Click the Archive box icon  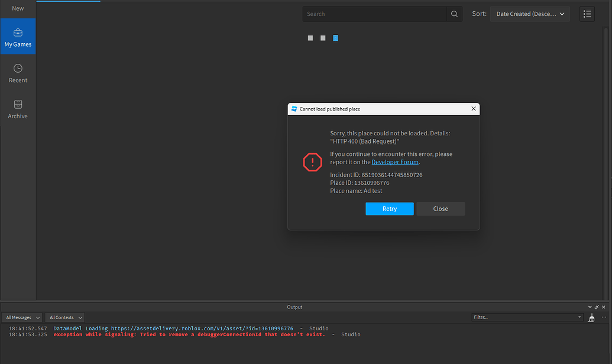click(18, 104)
